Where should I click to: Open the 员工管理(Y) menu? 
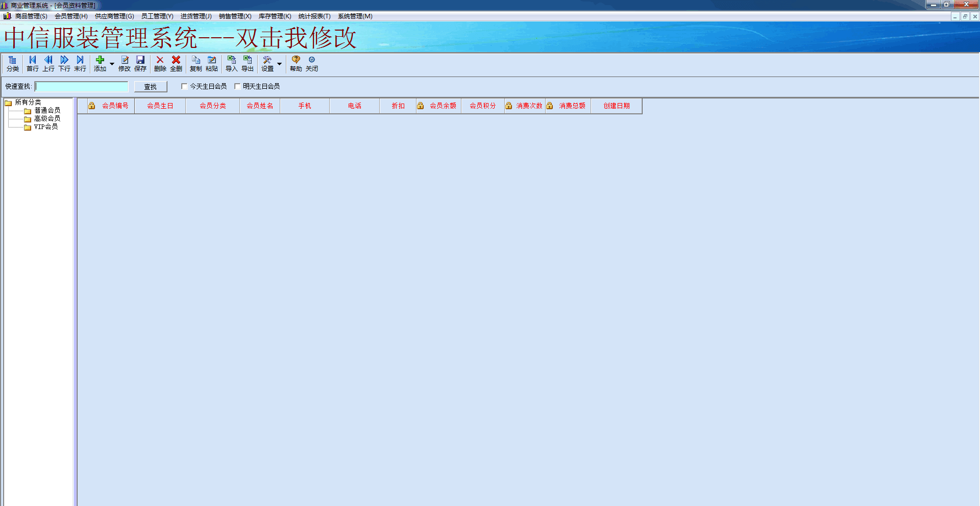(157, 16)
